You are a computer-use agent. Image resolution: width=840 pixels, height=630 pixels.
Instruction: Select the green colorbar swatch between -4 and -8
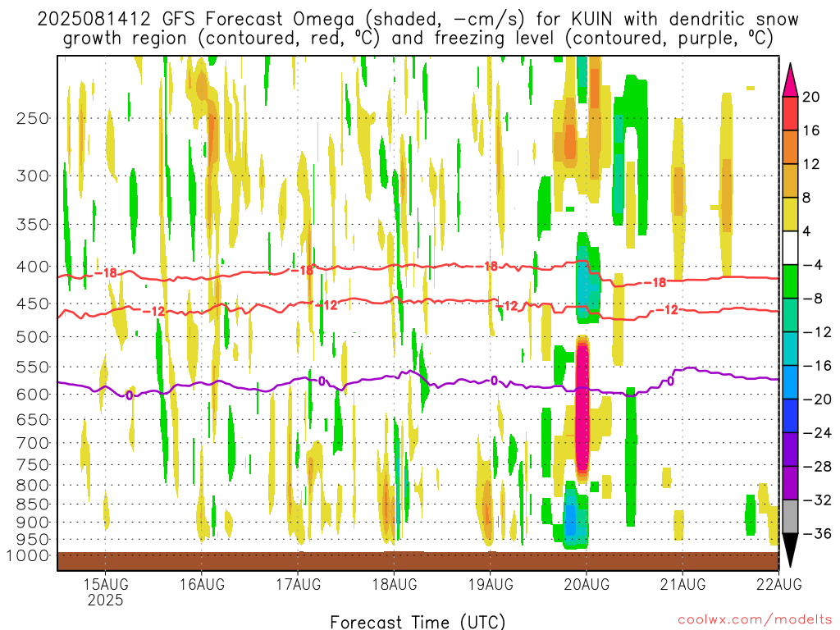(790, 281)
